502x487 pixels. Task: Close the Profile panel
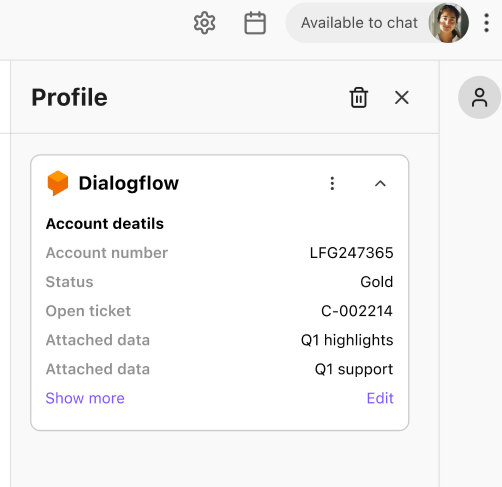click(x=402, y=98)
